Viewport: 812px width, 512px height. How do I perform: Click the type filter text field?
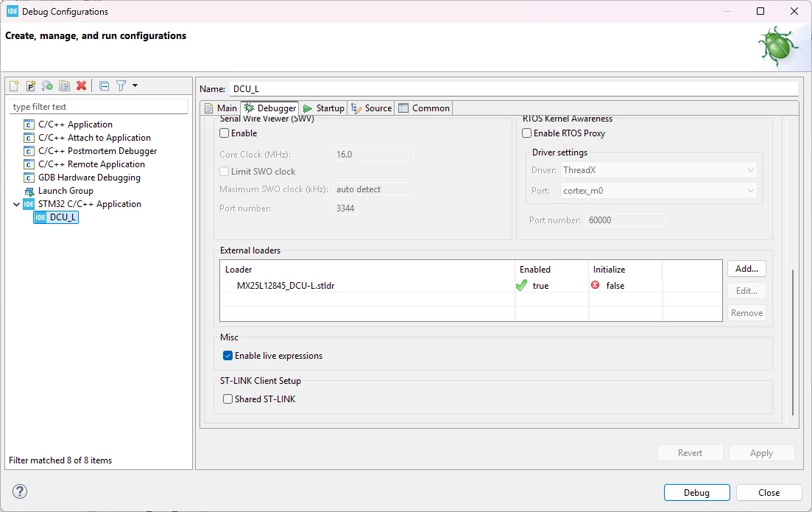[99, 107]
